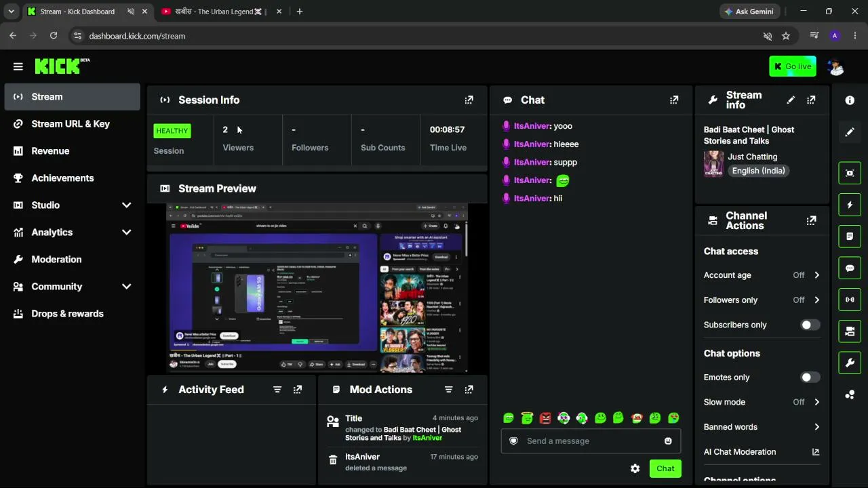Open Banned words settings
This screenshot has height=488, width=868.
coord(762,427)
